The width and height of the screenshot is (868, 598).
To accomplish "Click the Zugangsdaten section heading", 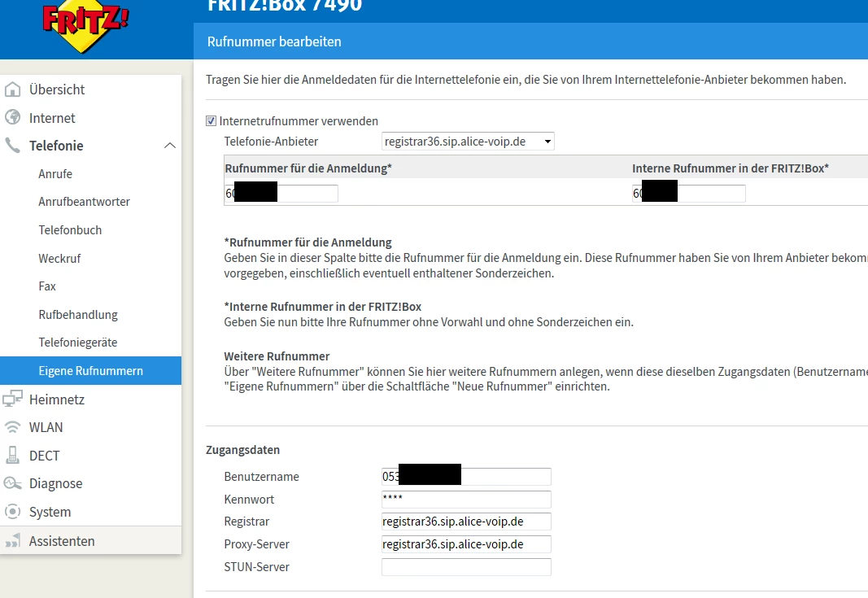I will coord(242,450).
